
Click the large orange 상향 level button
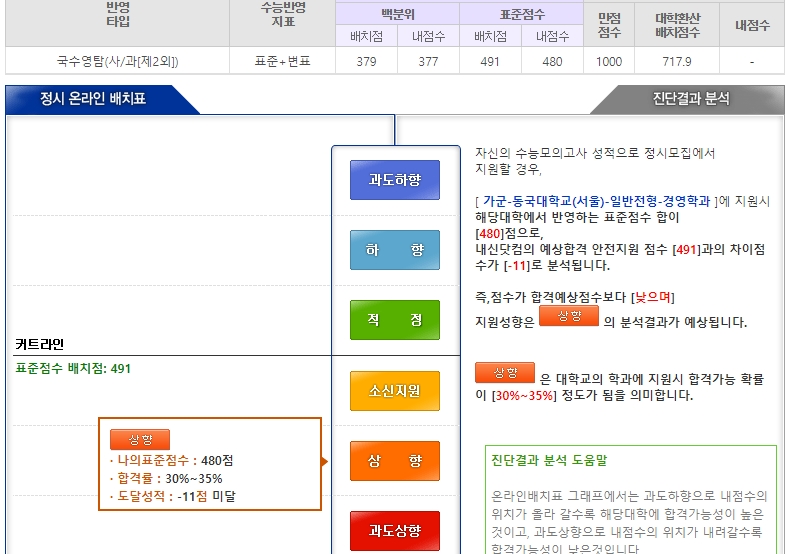pyautogui.click(x=394, y=461)
